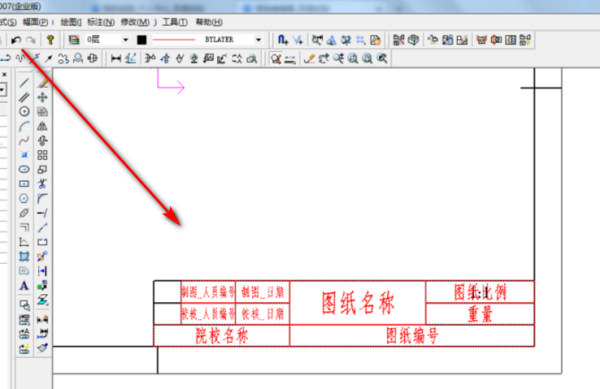Select the Fill tool
Screen dimensions: 600x389
click(x=24, y=271)
